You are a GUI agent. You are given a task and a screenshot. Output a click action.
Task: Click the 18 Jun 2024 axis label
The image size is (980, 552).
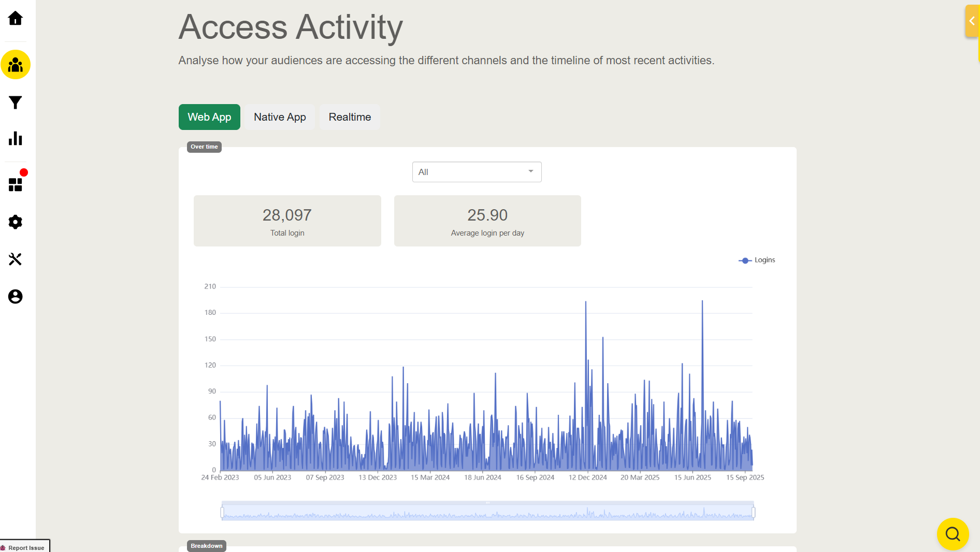(x=483, y=477)
